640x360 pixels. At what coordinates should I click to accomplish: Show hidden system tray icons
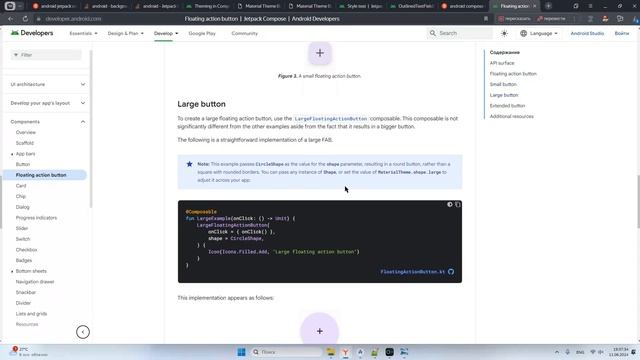[x=557, y=352]
